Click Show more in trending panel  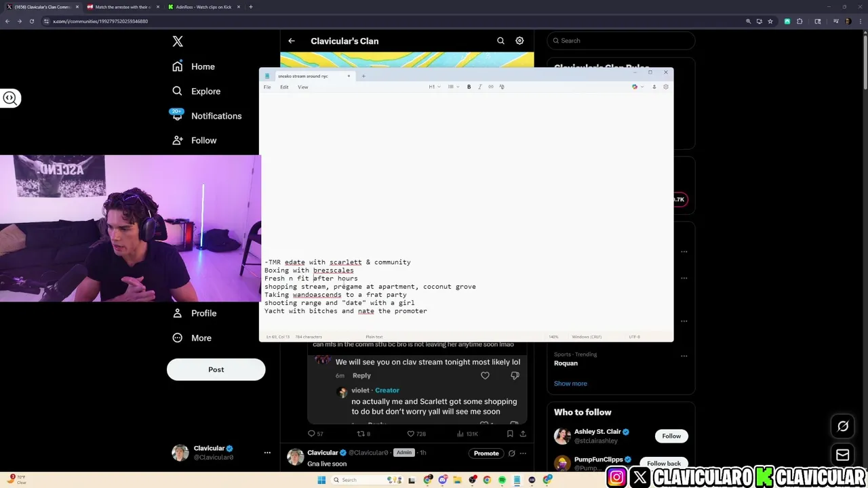tap(570, 384)
